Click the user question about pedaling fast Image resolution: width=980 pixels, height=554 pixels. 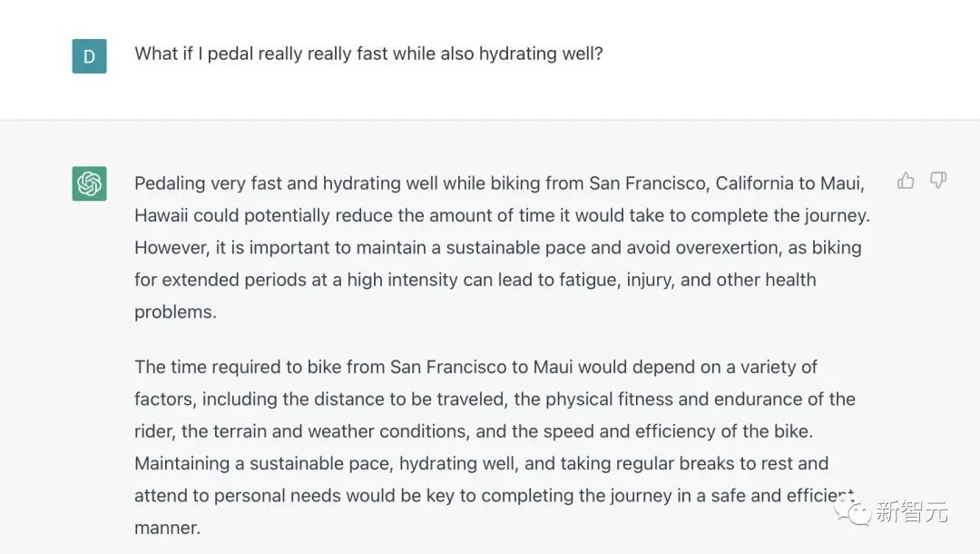(x=368, y=54)
